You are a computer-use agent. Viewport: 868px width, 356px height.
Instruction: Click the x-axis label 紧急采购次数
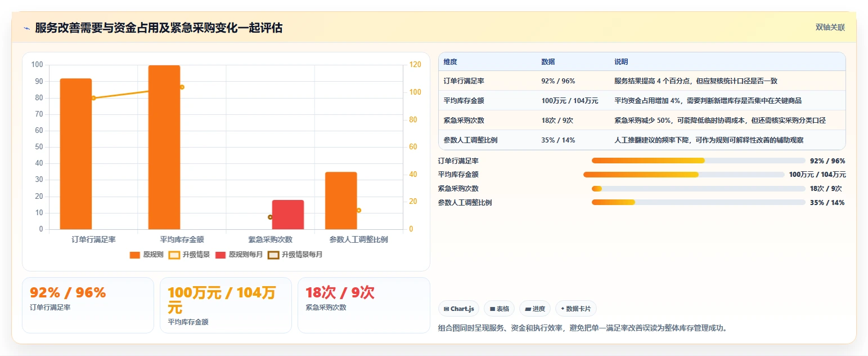click(x=270, y=239)
